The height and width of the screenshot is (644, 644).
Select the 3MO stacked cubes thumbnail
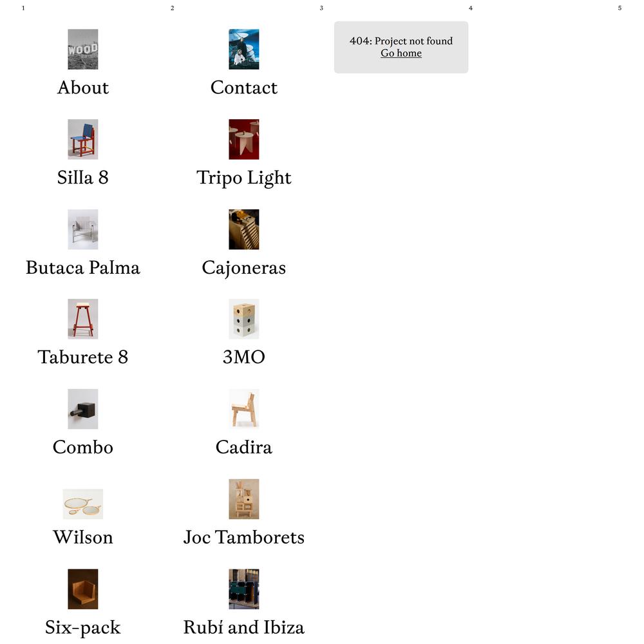pyautogui.click(x=244, y=319)
